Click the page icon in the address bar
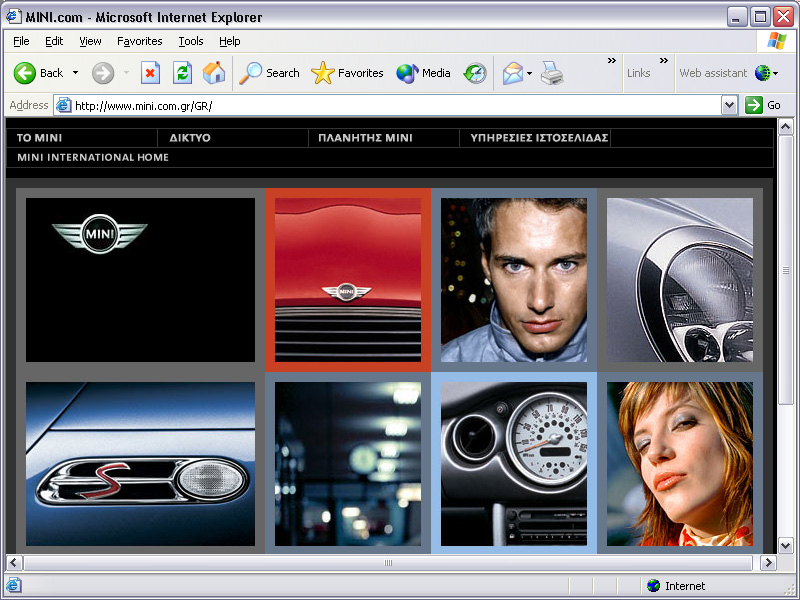Screen dimensions: 800x600 (x=63, y=106)
